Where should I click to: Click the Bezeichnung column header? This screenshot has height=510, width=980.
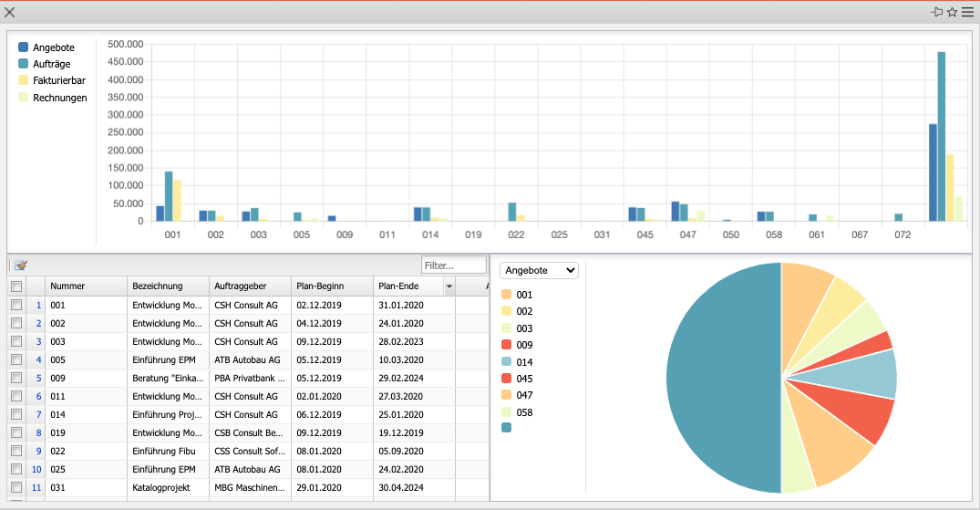pyautogui.click(x=168, y=286)
